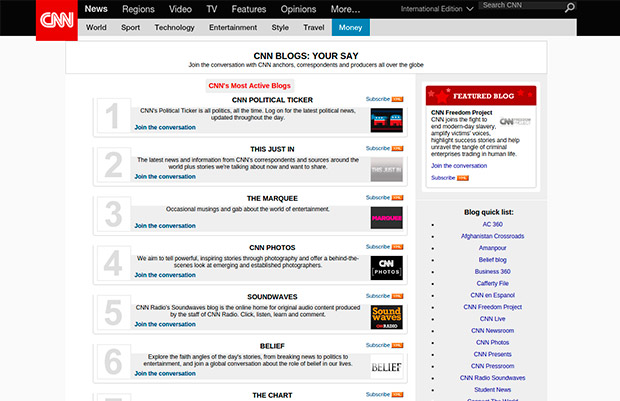Click the Search CNN input field
This screenshot has width=620, height=401.
(x=521, y=6)
